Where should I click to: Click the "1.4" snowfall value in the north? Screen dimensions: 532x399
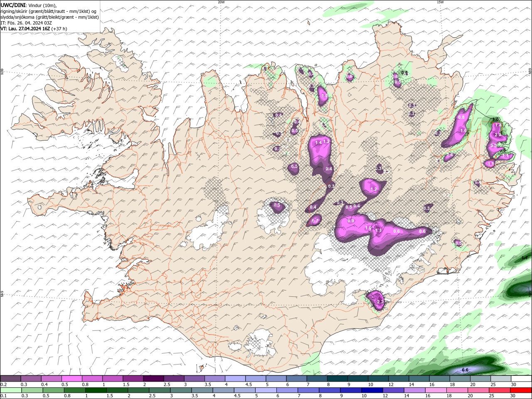tap(319, 143)
